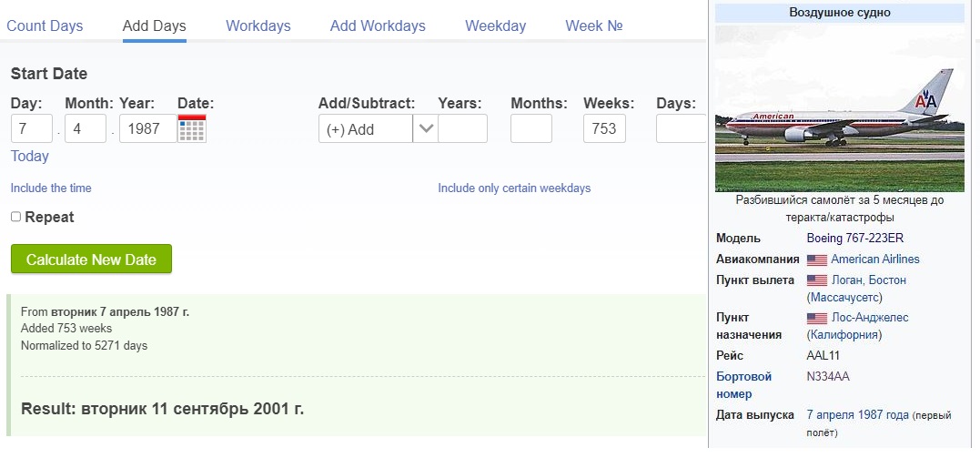980x458 pixels.
Task: Click the Result: вторник 11 сентябрь 2001 г. text
Action: [x=163, y=409]
